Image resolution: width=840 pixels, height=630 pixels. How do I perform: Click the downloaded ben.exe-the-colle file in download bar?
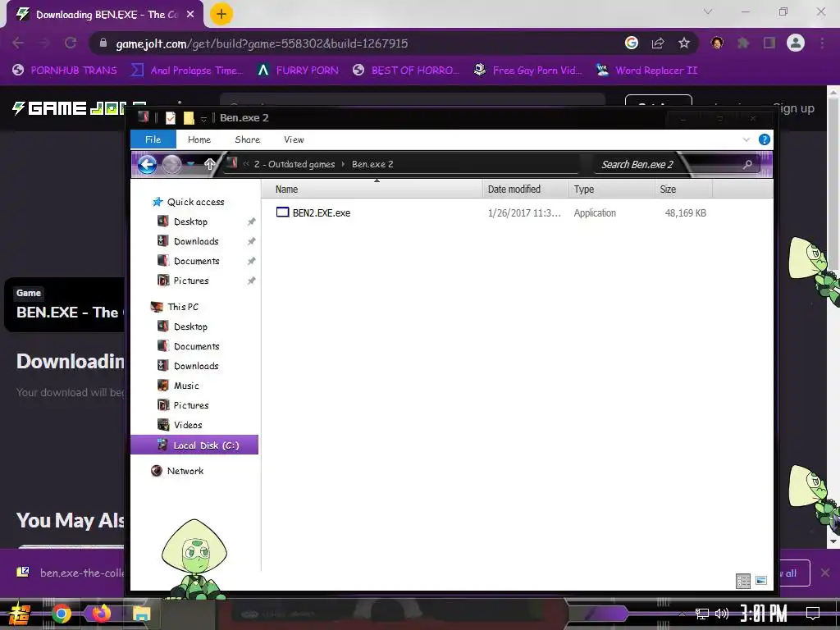coord(70,573)
